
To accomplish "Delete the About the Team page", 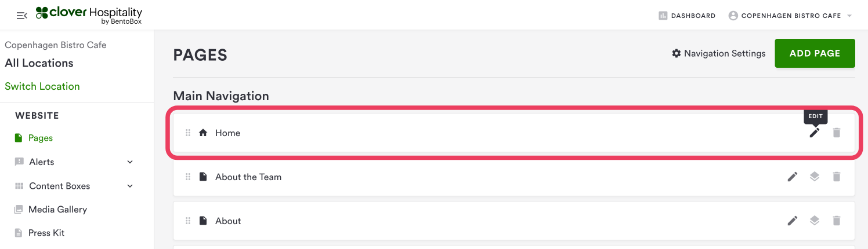I will point(836,177).
